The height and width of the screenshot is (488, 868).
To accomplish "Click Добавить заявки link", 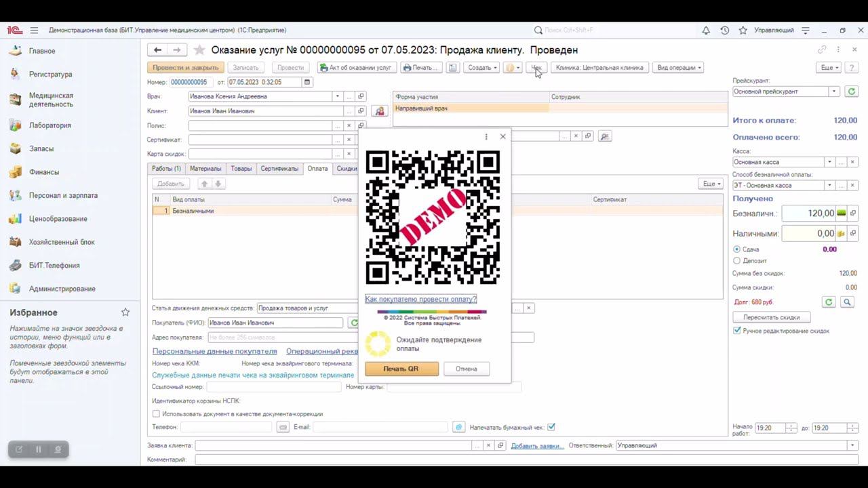I will pos(537,445).
